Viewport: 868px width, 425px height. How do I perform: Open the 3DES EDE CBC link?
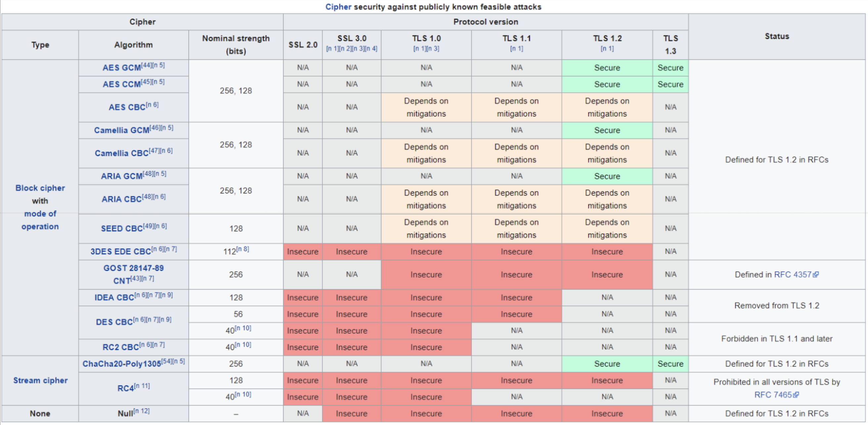pos(121,251)
